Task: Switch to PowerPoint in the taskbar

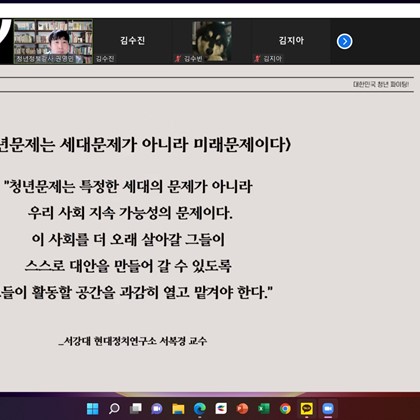Action: [242, 408]
